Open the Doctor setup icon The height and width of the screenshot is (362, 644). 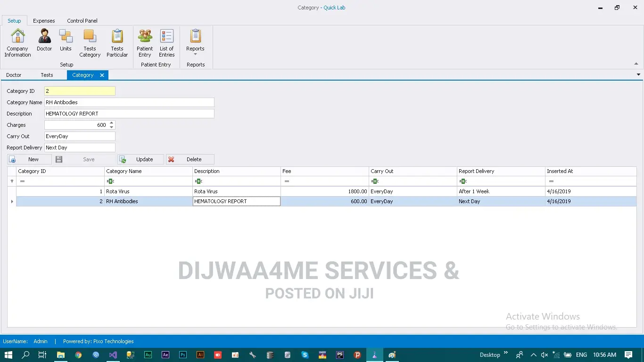pos(44,40)
